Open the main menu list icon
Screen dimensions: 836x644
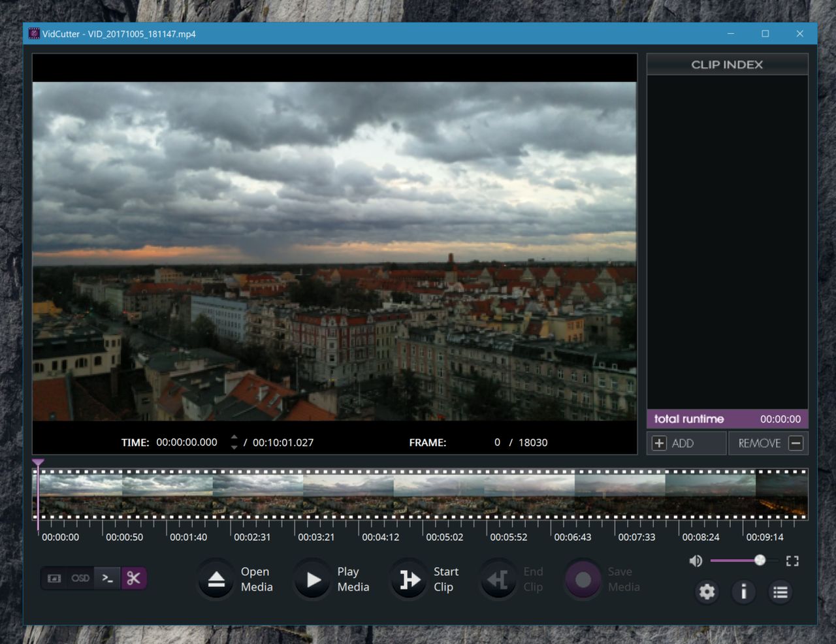pos(780,592)
